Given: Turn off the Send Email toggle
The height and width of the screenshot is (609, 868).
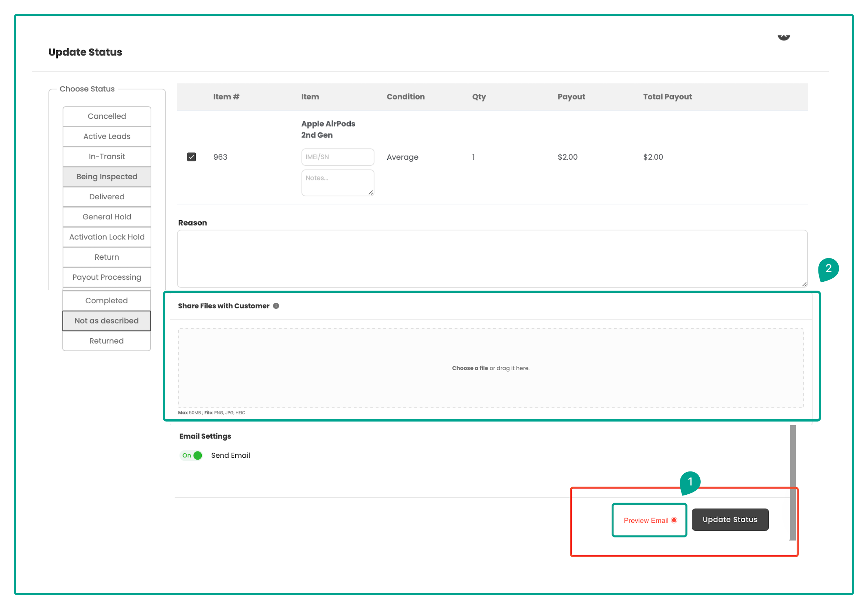Looking at the screenshot, I should click(x=191, y=456).
